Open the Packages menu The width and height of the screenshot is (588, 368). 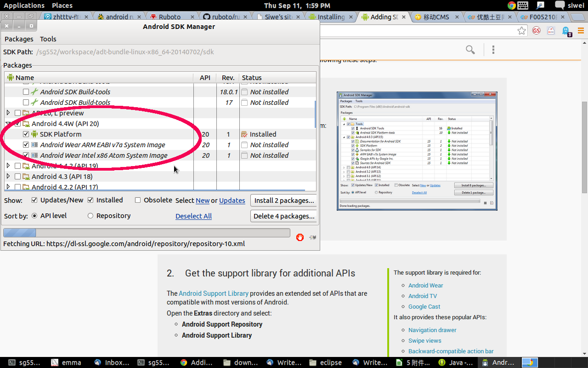pyautogui.click(x=19, y=39)
